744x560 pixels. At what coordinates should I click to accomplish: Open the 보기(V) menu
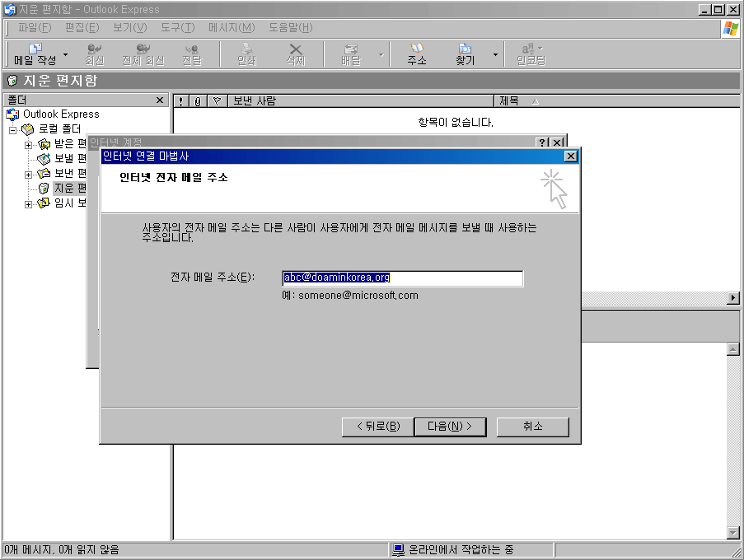click(x=130, y=28)
